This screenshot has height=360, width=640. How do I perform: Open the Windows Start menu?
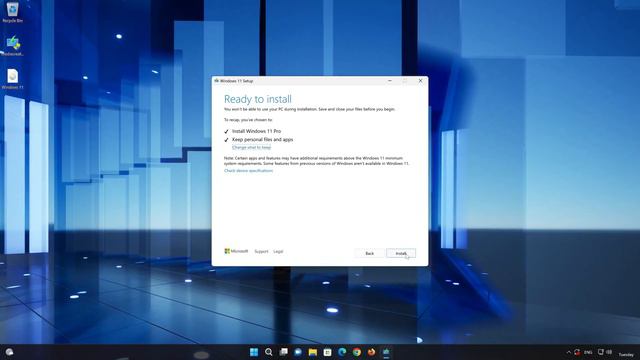point(254,352)
